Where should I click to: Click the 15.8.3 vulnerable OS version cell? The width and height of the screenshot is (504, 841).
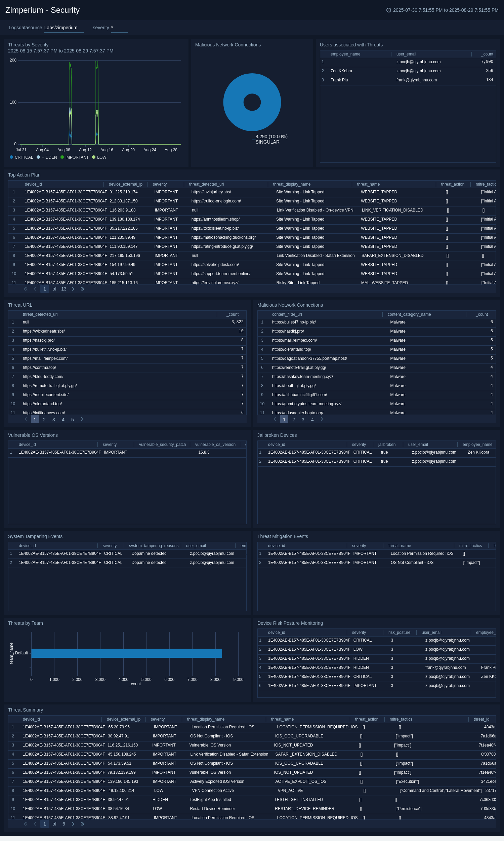204,452
